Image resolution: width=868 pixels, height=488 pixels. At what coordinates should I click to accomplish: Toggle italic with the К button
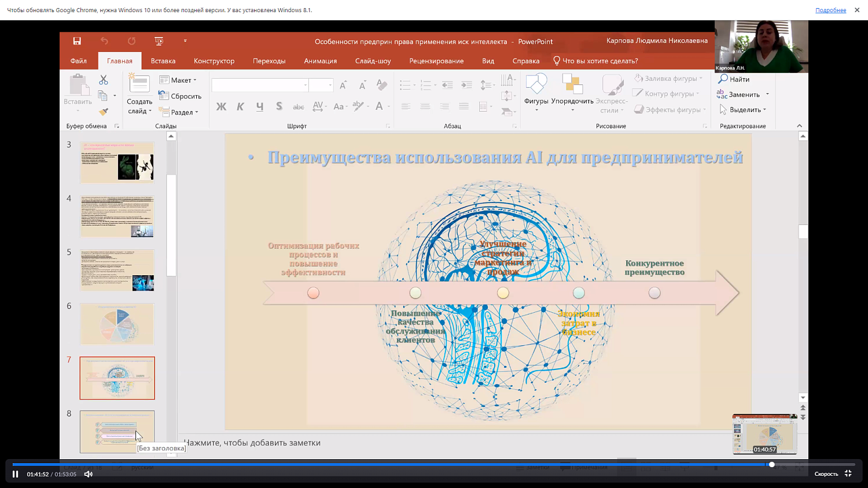tap(240, 106)
